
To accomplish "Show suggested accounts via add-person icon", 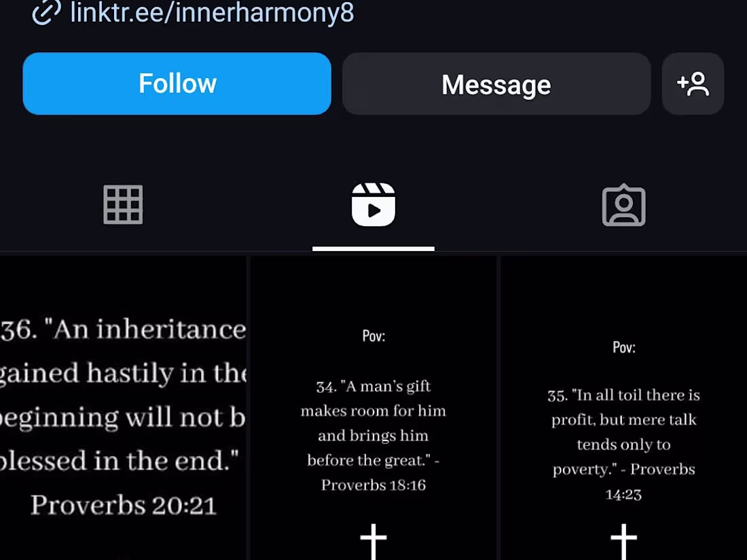I will tap(693, 83).
